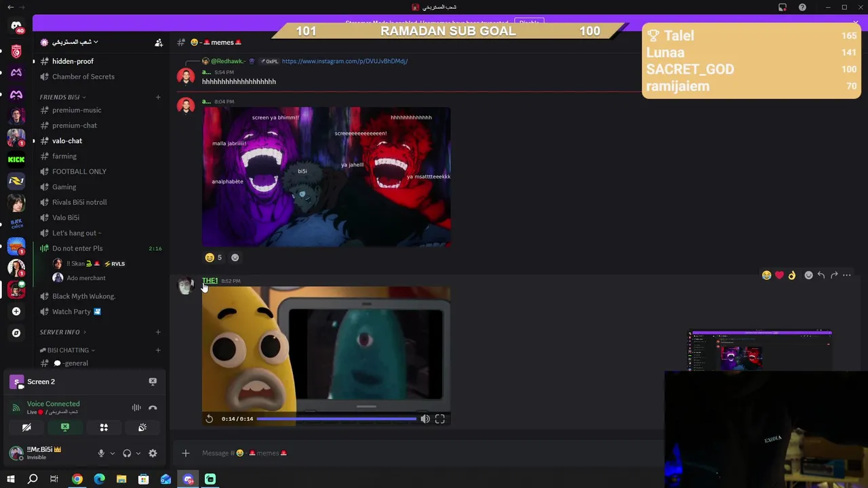Open the invite members icon beside server name
The width and height of the screenshot is (868, 488).
pyautogui.click(x=159, y=42)
